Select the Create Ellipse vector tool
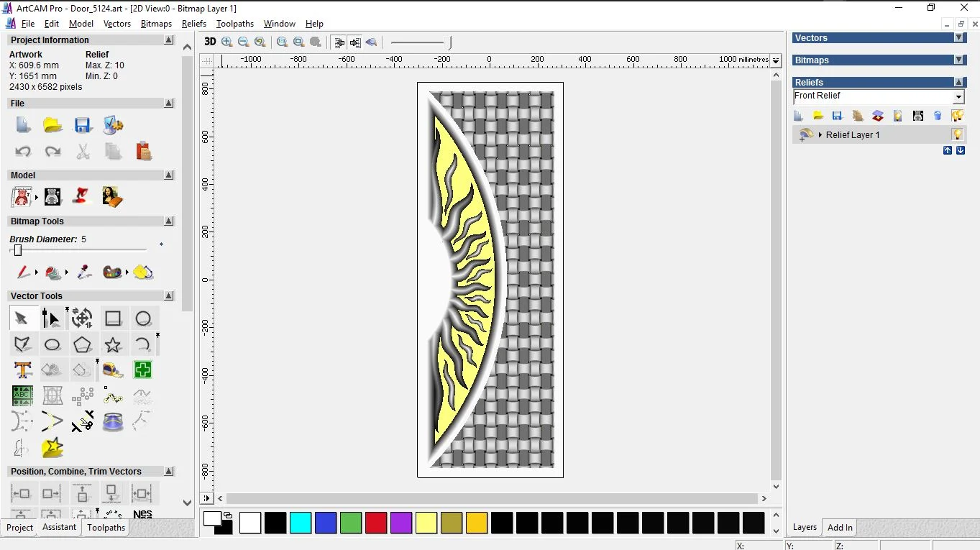This screenshot has width=980, height=550. (52, 345)
